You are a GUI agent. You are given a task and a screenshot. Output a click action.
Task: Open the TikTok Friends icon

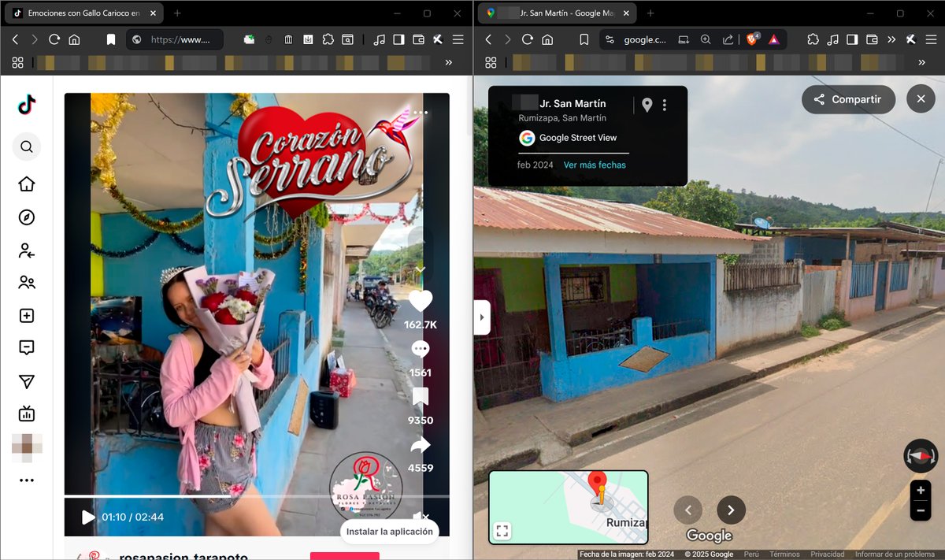click(x=27, y=283)
